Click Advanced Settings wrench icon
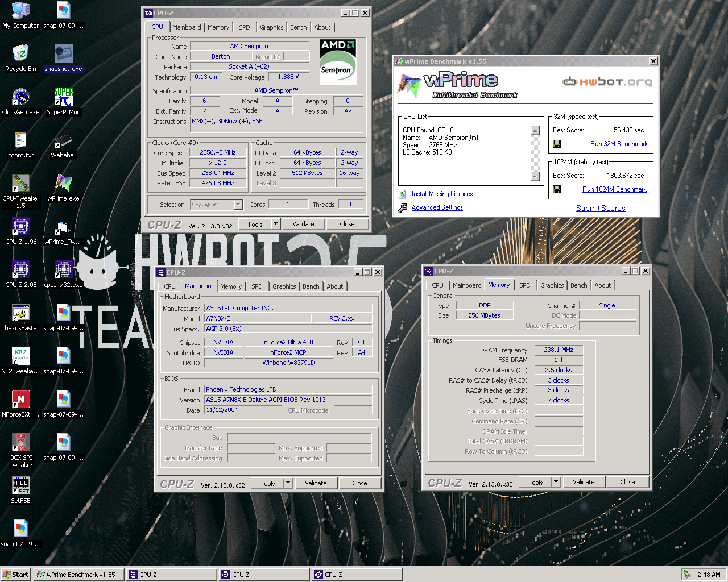 403,207
